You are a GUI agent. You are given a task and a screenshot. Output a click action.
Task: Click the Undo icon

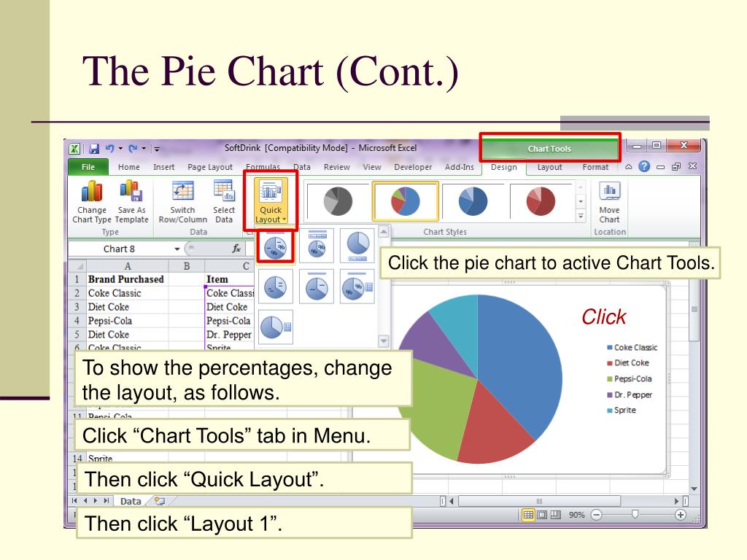109,149
